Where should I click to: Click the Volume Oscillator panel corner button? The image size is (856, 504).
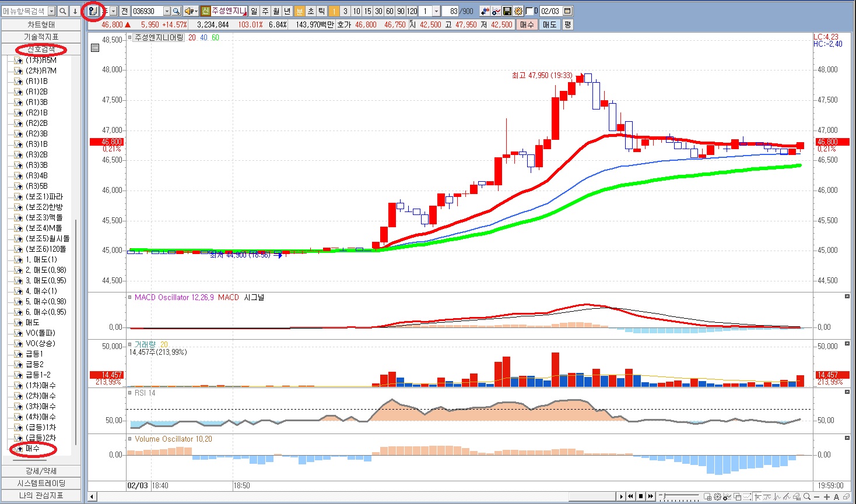point(847,438)
